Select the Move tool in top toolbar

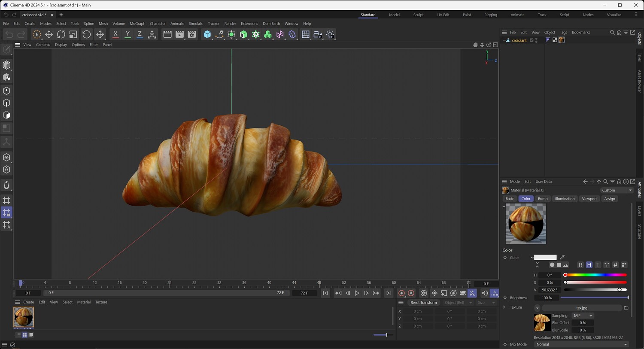[x=49, y=34]
